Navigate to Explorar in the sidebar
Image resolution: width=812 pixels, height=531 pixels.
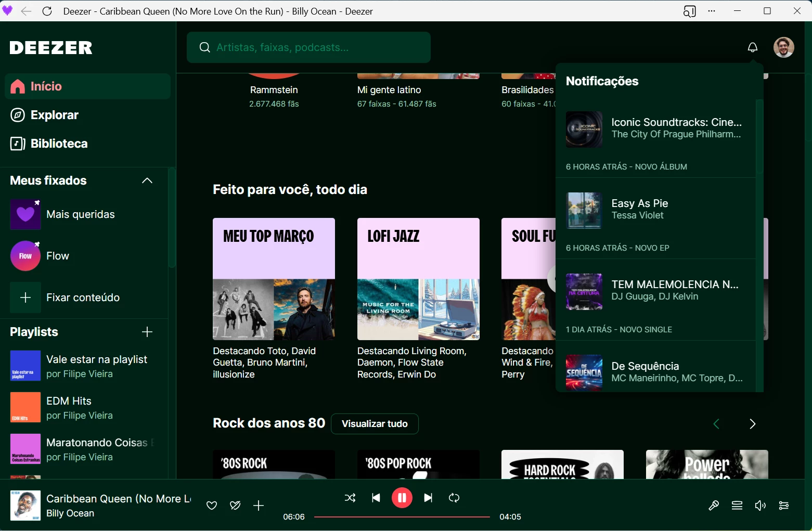coord(54,115)
